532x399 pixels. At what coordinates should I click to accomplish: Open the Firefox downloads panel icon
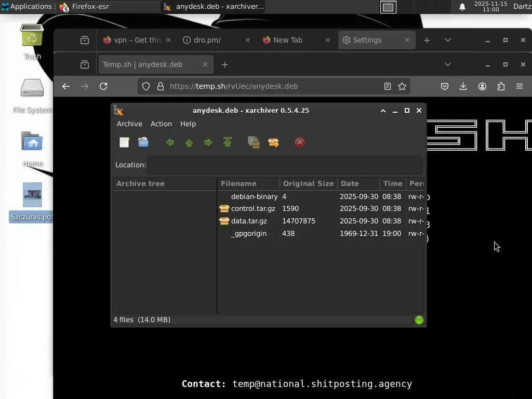pos(463,87)
